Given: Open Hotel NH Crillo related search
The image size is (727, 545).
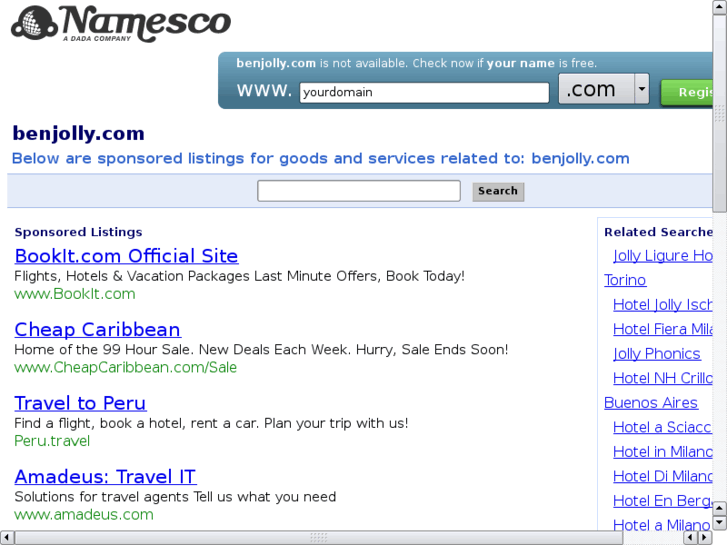Looking at the screenshot, I should (x=663, y=378).
